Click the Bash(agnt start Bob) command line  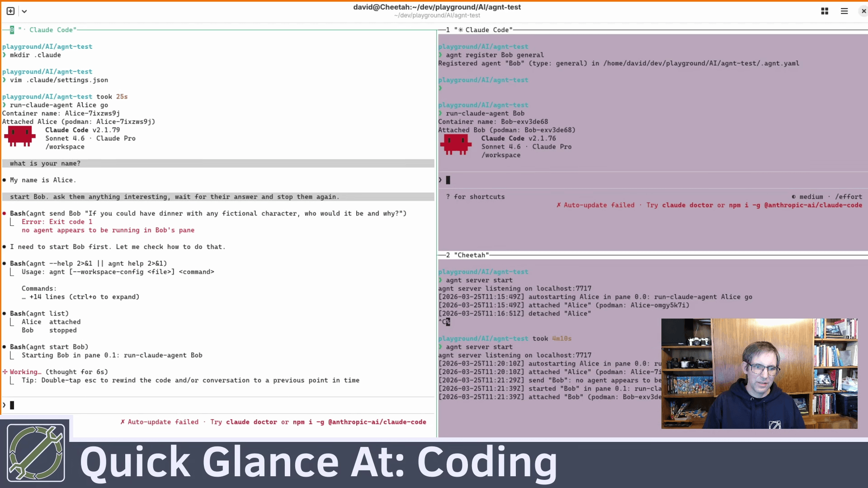coord(49,347)
